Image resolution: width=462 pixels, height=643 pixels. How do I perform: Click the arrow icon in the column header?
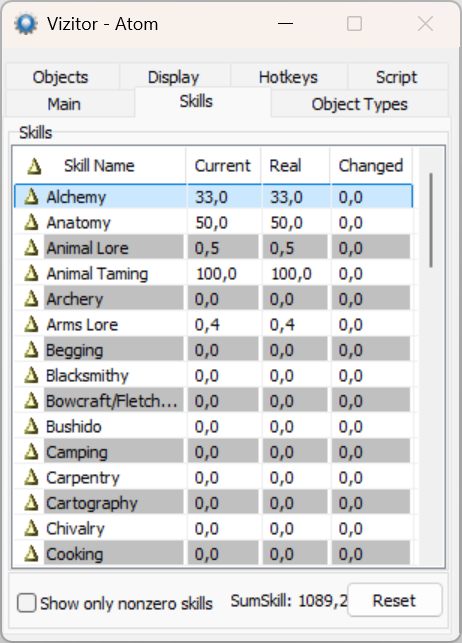click(34, 166)
